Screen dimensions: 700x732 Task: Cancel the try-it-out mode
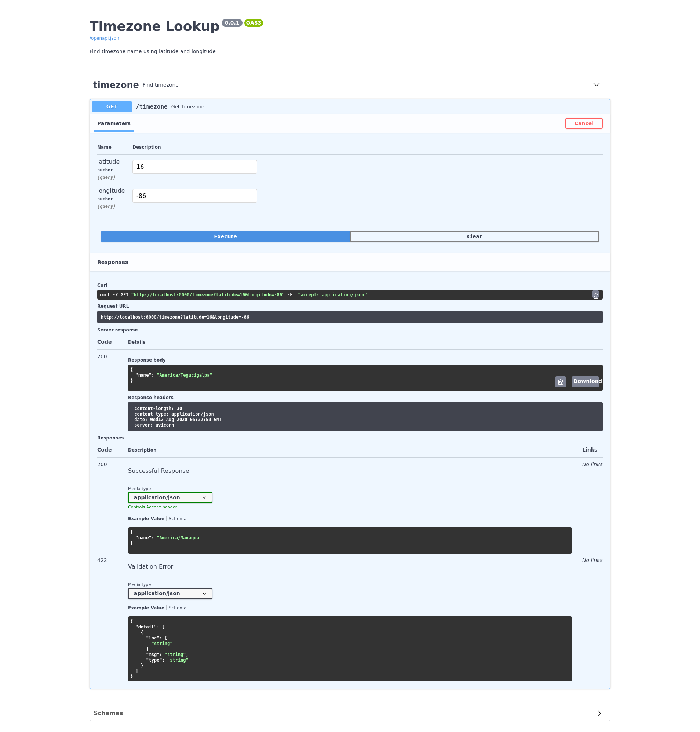click(x=583, y=124)
